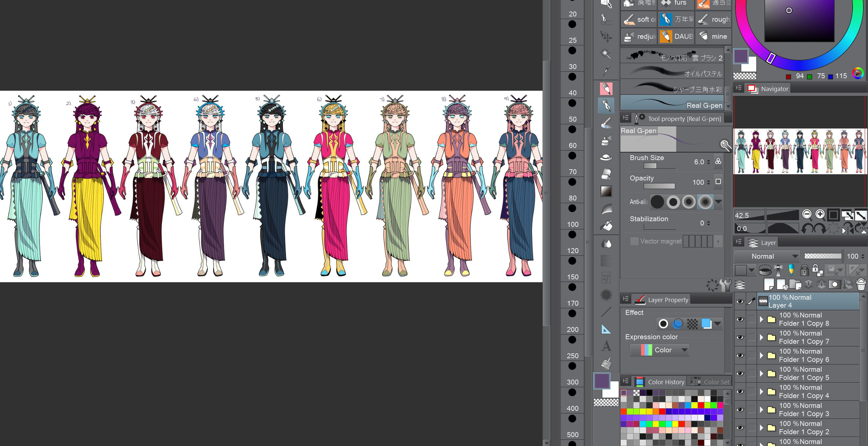The image size is (868, 446).
Task: Select the Brush tool
Action: tap(606, 123)
